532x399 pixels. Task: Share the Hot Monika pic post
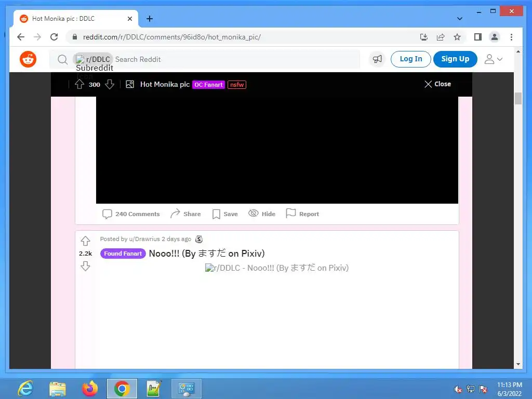pos(185,214)
